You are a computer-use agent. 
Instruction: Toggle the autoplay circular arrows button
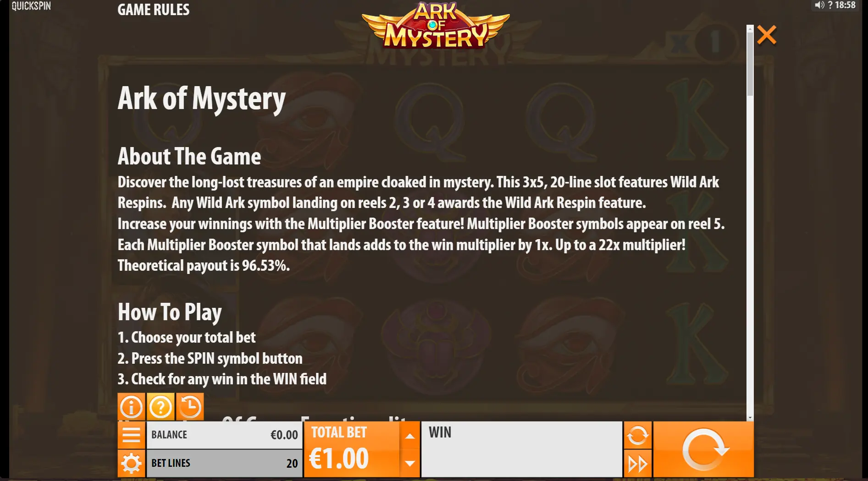(x=637, y=435)
